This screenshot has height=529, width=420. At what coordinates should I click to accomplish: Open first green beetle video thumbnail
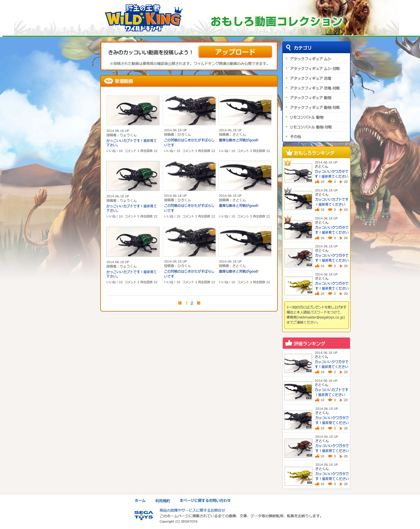point(133,110)
